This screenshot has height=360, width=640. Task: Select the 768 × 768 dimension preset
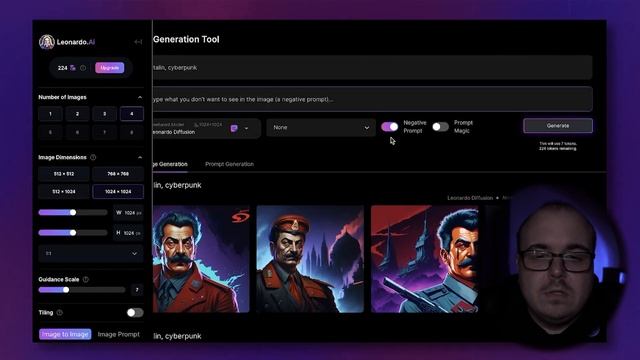click(118, 174)
